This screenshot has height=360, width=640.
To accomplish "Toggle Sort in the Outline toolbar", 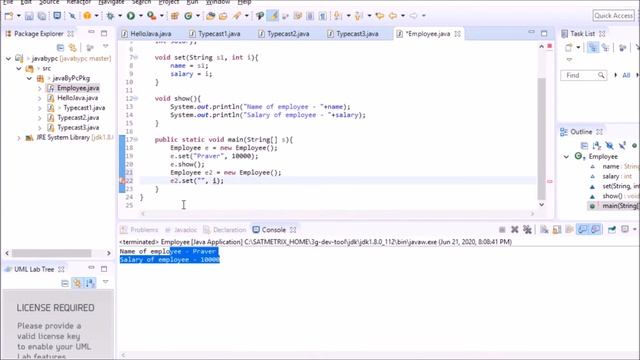I will (x=597, y=145).
